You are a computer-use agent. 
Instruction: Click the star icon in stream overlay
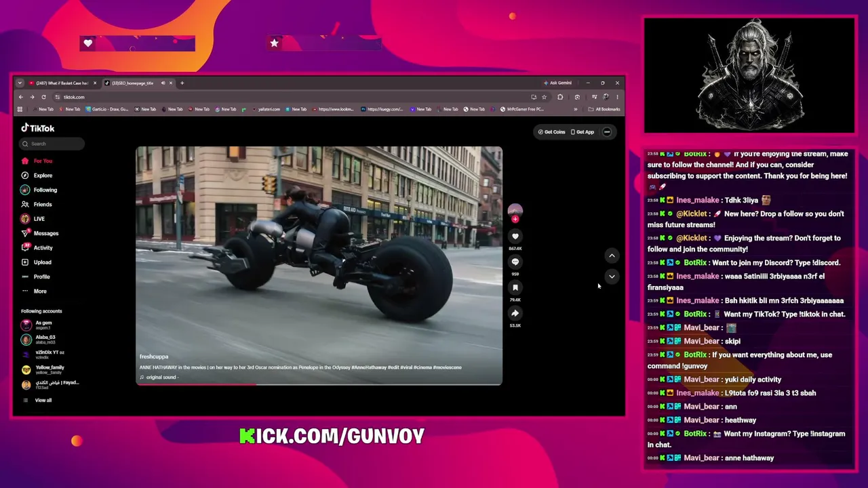274,43
